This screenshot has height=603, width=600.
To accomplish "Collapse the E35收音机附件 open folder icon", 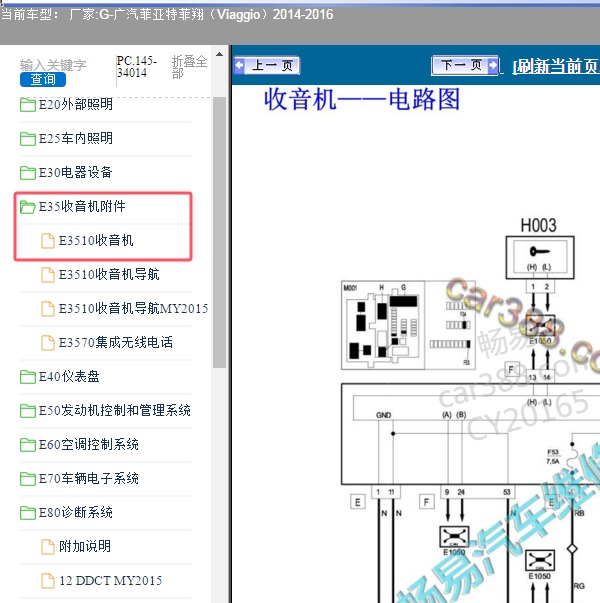I will tap(28, 207).
